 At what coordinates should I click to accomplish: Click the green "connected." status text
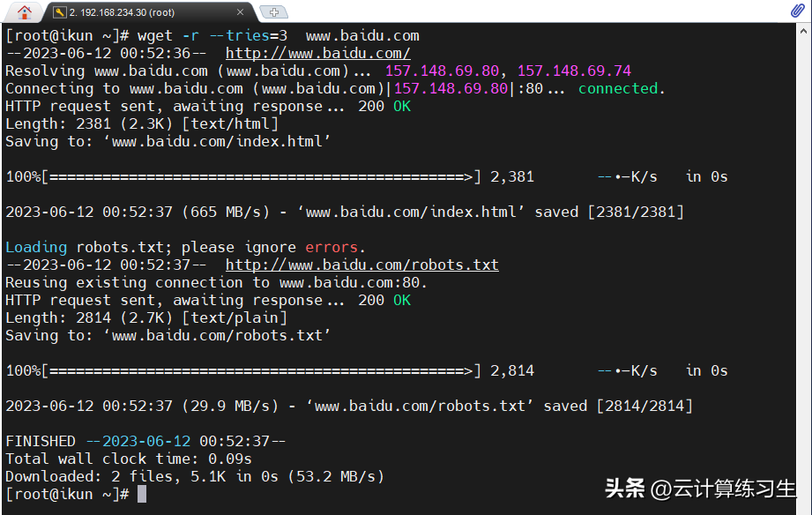pyautogui.click(x=622, y=88)
